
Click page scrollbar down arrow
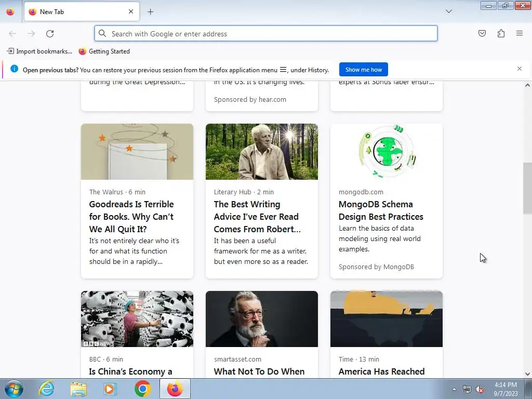click(527, 374)
